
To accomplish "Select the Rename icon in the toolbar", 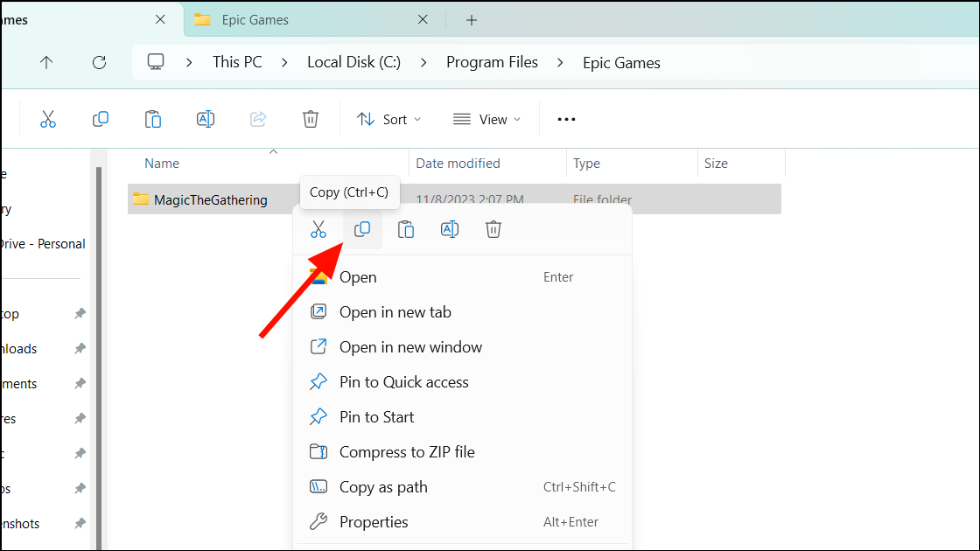I will (x=206, y=119).
